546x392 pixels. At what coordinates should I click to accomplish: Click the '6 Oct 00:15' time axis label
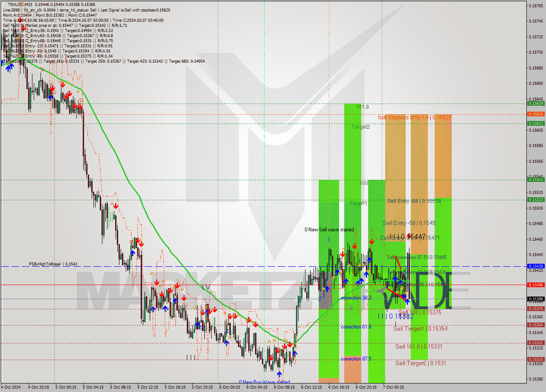[x=229, y=387]
